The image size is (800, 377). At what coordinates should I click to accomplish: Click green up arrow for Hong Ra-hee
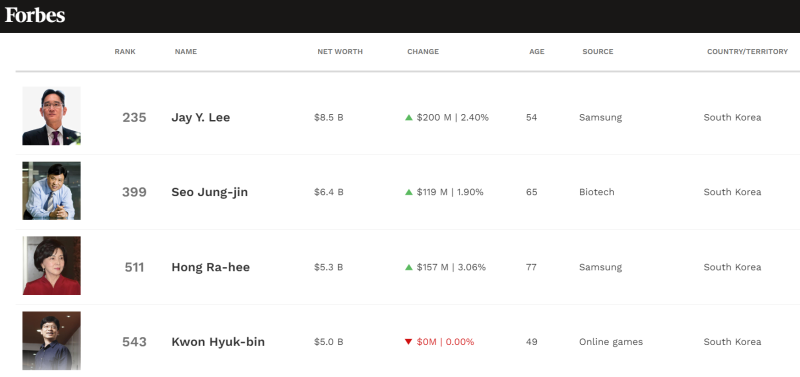(409, 267)
